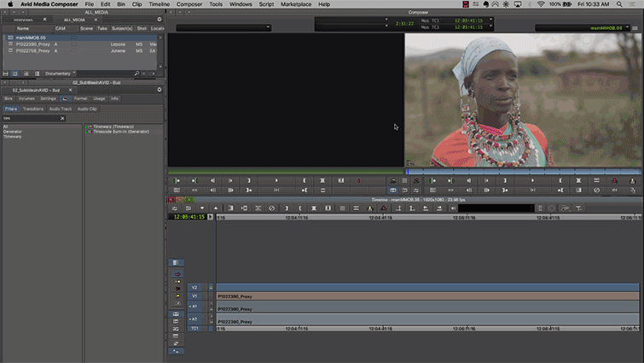Click the source monitor play button

(276, 181)
